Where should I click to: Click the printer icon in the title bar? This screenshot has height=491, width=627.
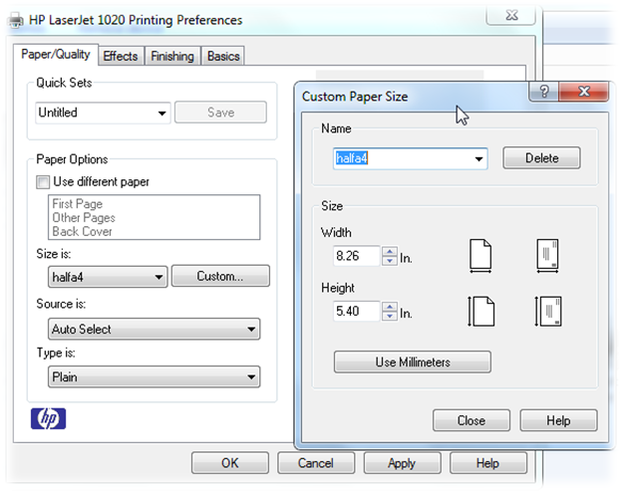point(16,20)
